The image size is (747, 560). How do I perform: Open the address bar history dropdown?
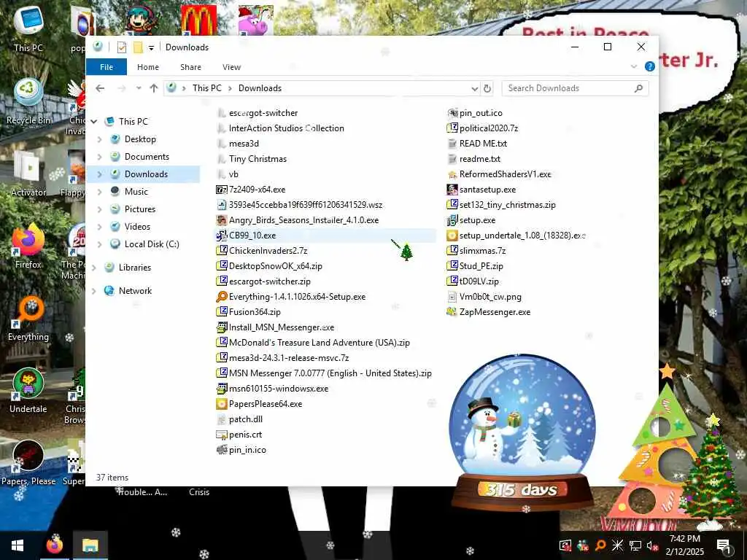(474, 88)
